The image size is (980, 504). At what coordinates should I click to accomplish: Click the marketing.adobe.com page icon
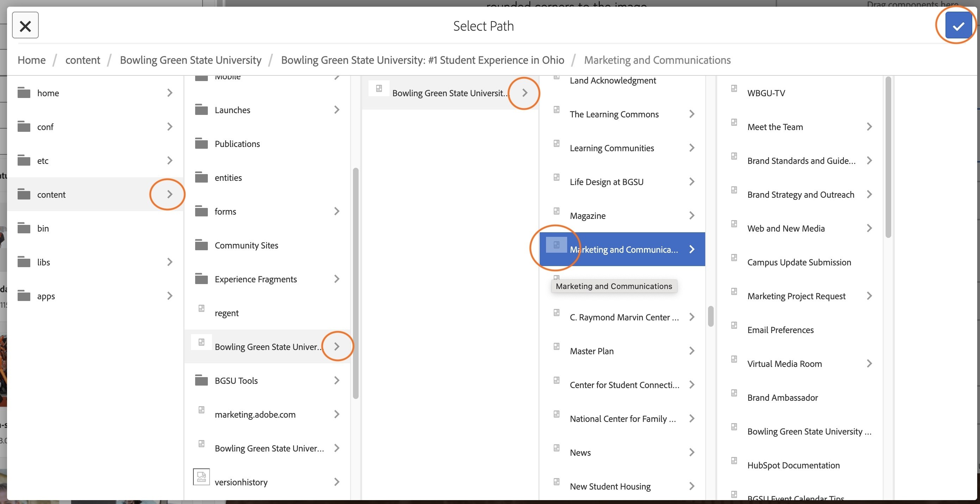coord(201,410)
